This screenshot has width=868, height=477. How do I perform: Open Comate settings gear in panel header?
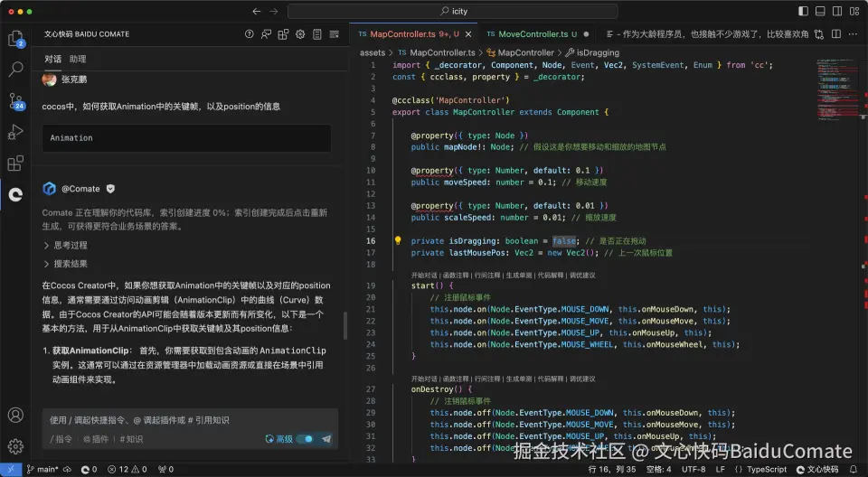300,34
